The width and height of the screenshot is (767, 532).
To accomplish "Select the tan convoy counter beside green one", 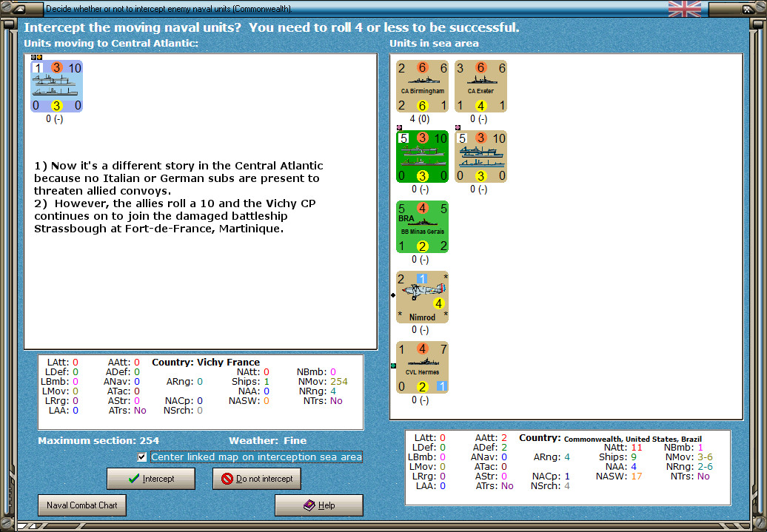I will 480,156.
